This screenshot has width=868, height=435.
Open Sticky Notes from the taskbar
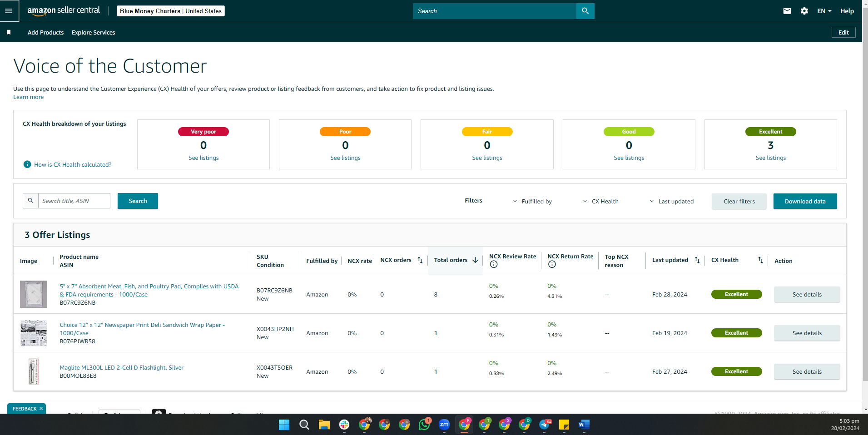tap(564, 425)
